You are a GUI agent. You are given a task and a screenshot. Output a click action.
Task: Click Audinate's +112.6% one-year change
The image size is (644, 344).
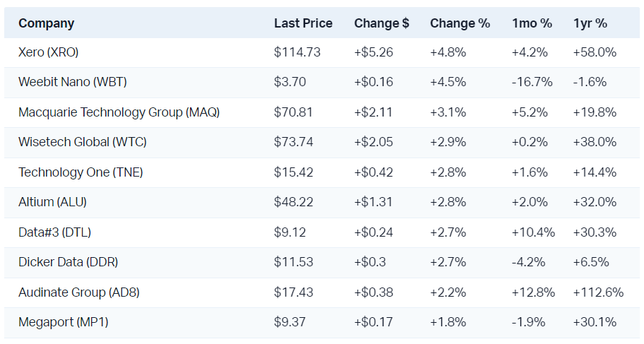[598, 292]
